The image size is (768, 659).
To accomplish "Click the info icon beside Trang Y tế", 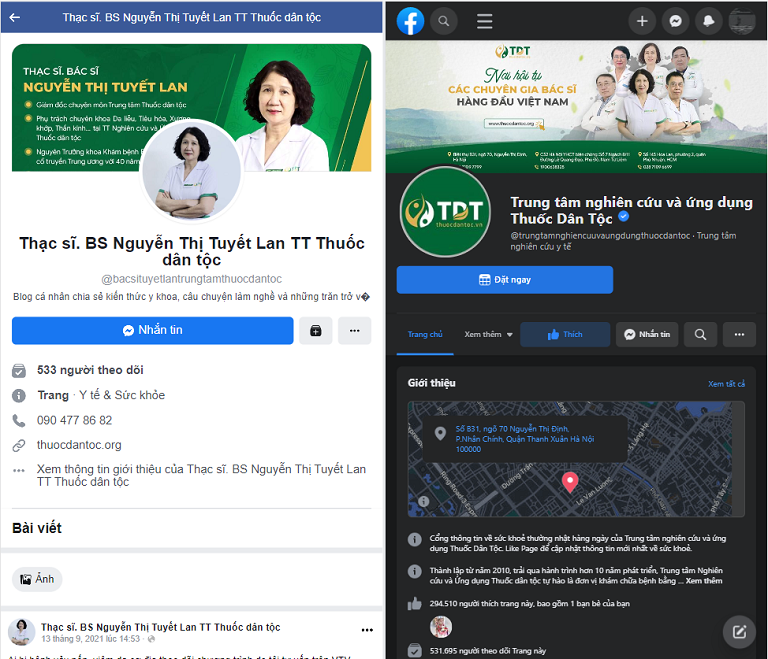I will [19, 395].
